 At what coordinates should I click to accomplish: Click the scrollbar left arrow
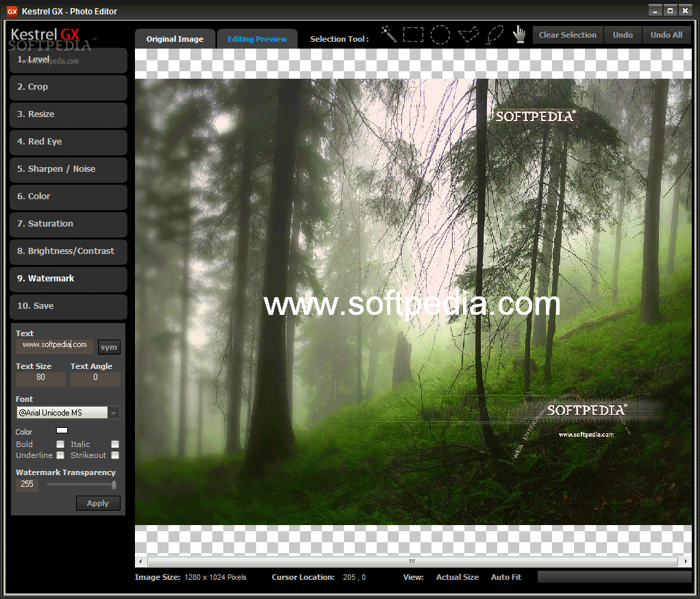tap(140, 561)
